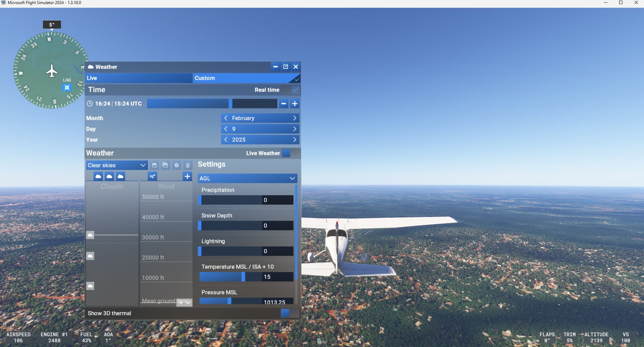Pop out the Weather panel into a window
Image resolution: width=644 pixels, height=347 pixels.
286,67
